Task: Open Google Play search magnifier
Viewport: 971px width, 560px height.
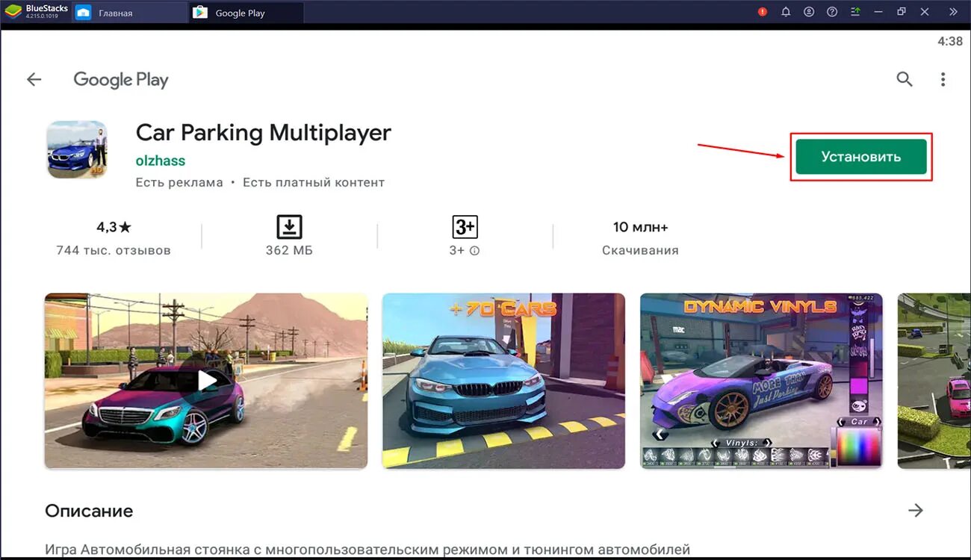Action: pyautogui.click(x=905, y=79)
